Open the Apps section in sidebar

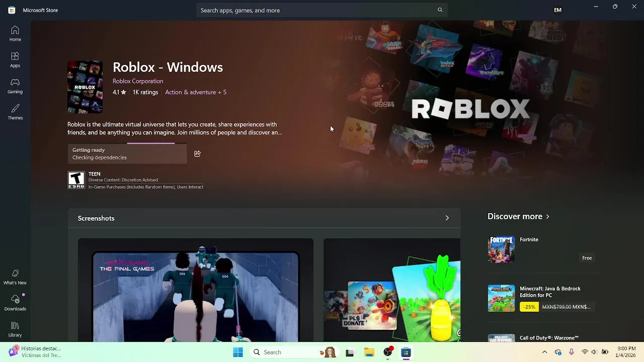(15, 60)
